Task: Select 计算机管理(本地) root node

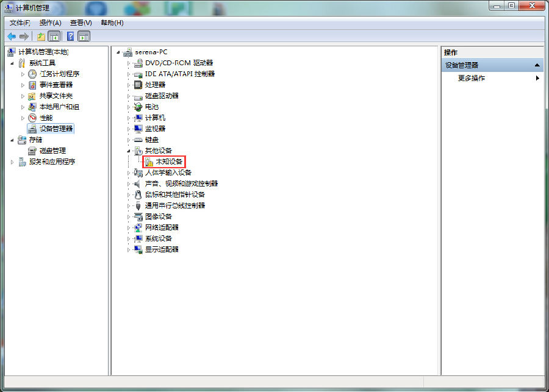Action: click(x=43, y=52)
